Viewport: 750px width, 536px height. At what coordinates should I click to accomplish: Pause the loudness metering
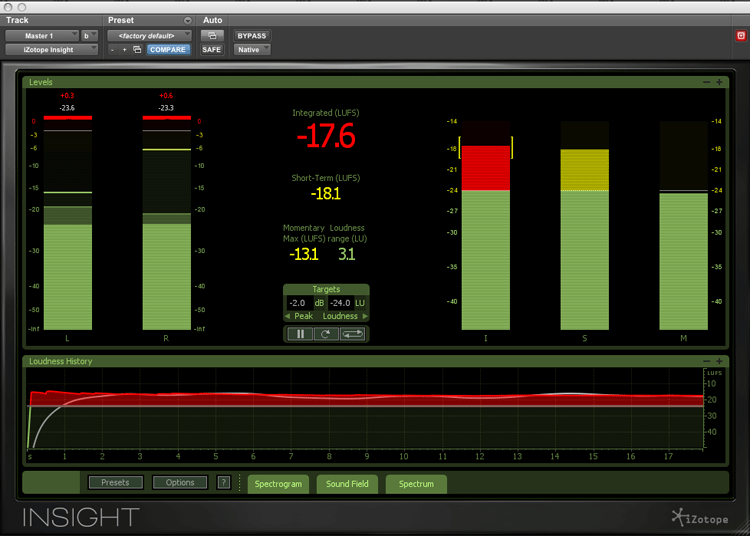coord(300,334)
